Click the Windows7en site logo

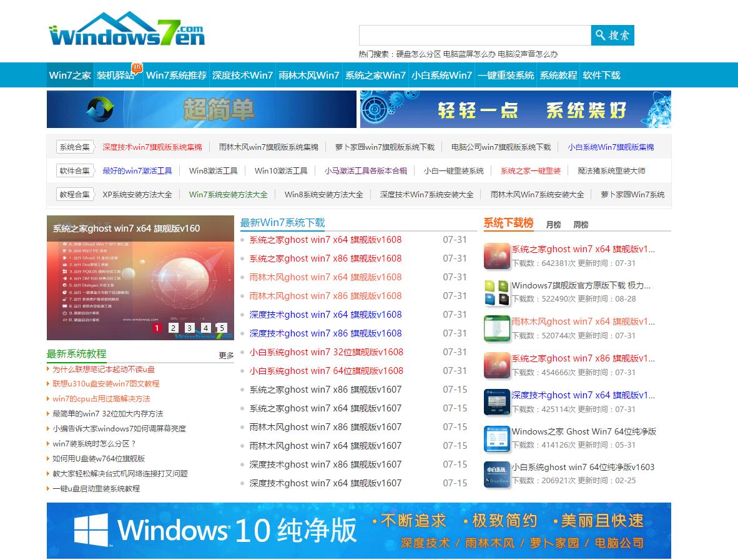pyautogui.click(x=127, y=31)
